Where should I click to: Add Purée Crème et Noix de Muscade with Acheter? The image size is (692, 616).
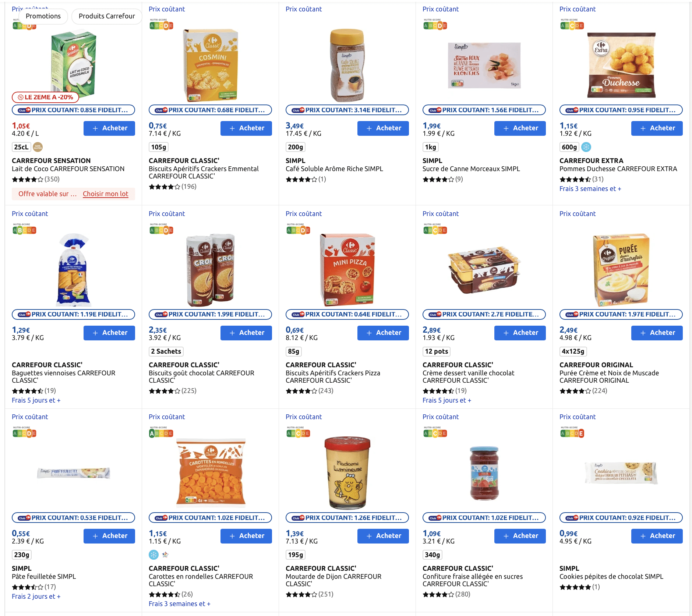657,333
